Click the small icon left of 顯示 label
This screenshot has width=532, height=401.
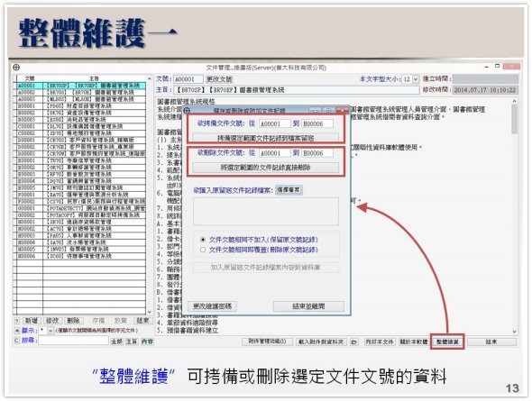tap(17, 330)
